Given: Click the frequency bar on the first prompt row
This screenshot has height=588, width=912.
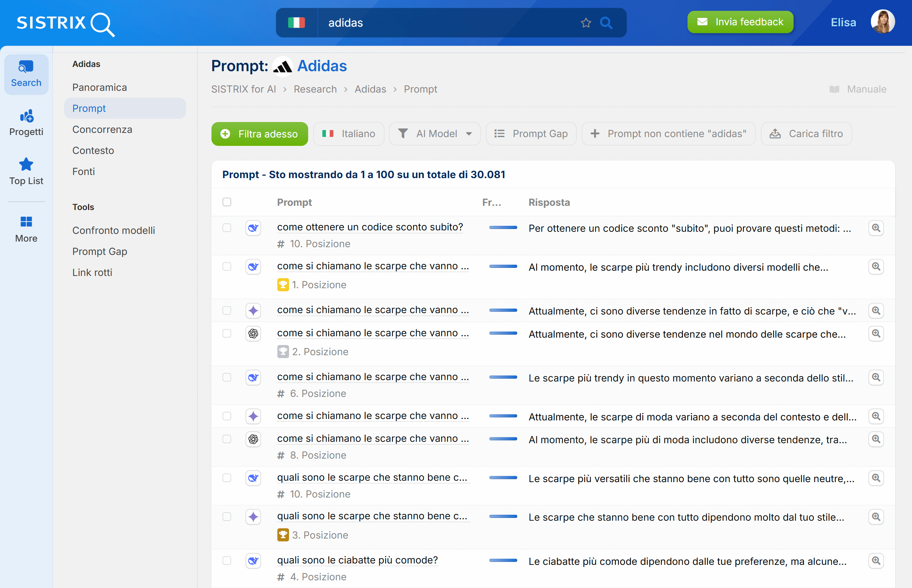Looking at the screenshot, I should coord(503,227).
